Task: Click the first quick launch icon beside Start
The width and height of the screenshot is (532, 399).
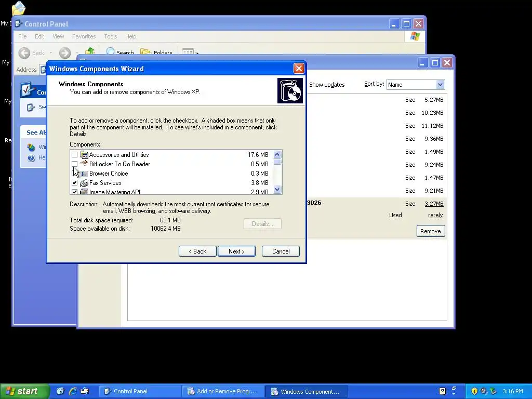Action: click(x=60, y=391)
